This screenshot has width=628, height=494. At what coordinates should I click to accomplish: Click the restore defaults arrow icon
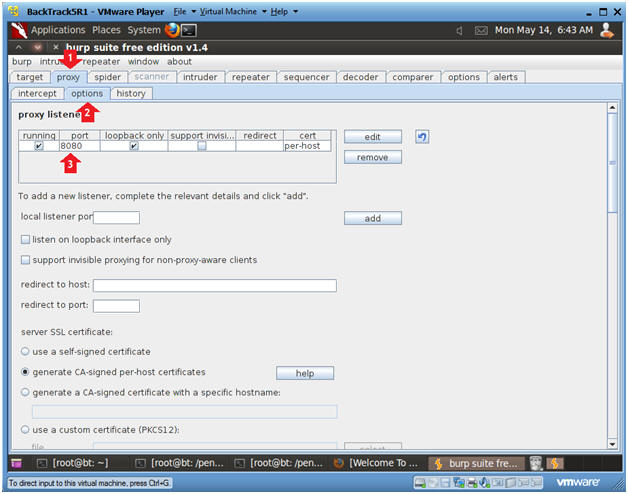[422, 137]
